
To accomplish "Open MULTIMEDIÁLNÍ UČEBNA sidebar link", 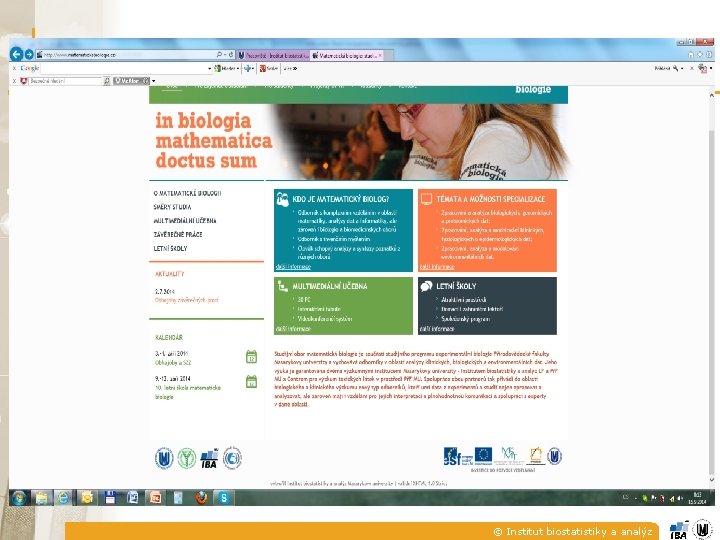I will click(x=185, y=221).
